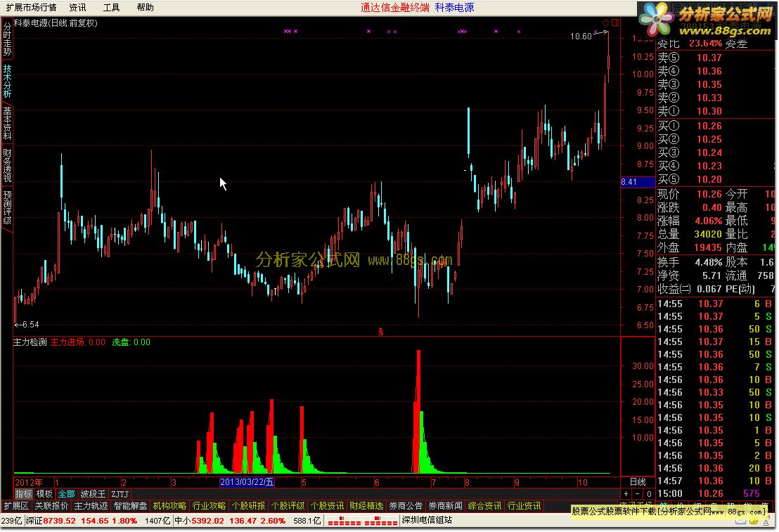Screen dimensions: 779x532
Task: Click the 扩展区 button
Action: point(16,506)
